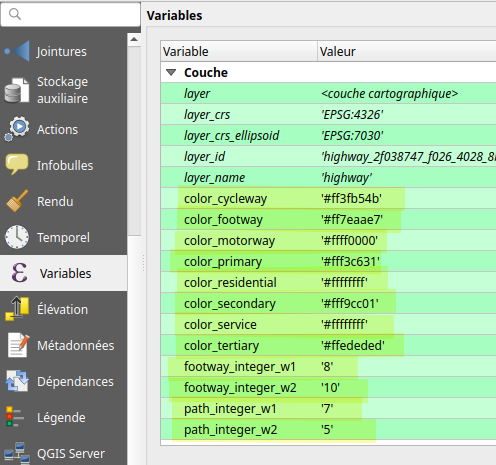Click the Variable column header
Screen dimensions: 496x465
(x=239, y=51)
